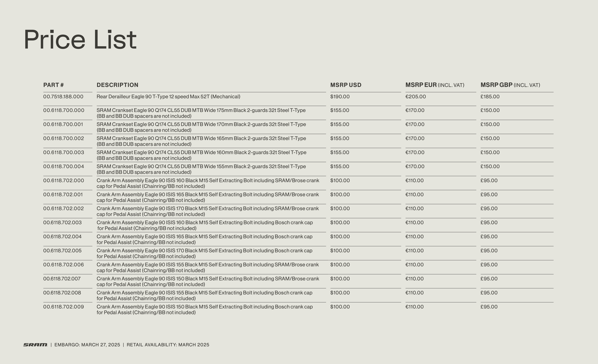The height and width of the screenshot is (364, 598).
Task: Click GBP price in row 00.6118.702.009
Action: click(489, 307)
